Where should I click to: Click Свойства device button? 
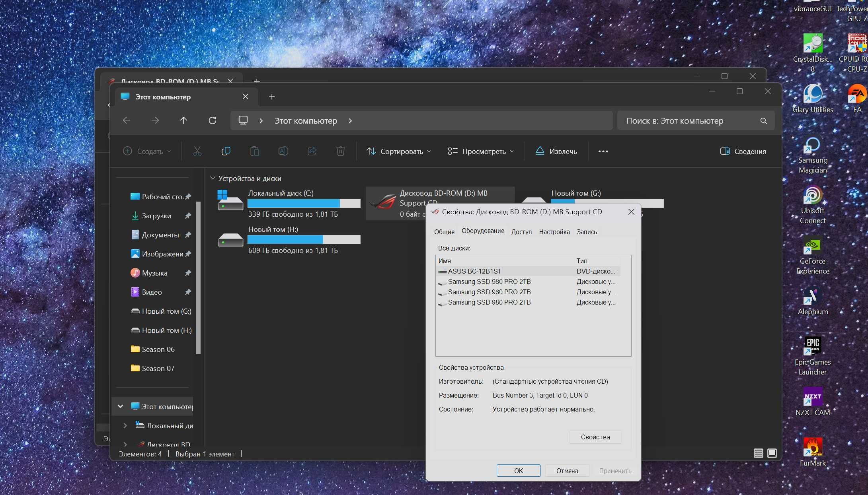[595, 437]
